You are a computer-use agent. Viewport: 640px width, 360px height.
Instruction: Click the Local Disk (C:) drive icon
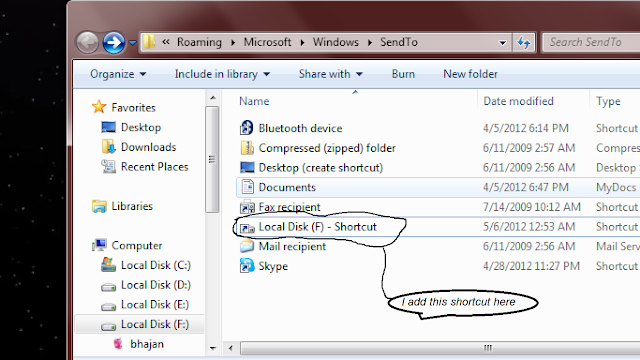pyautogui.click(x=108, y=264)
